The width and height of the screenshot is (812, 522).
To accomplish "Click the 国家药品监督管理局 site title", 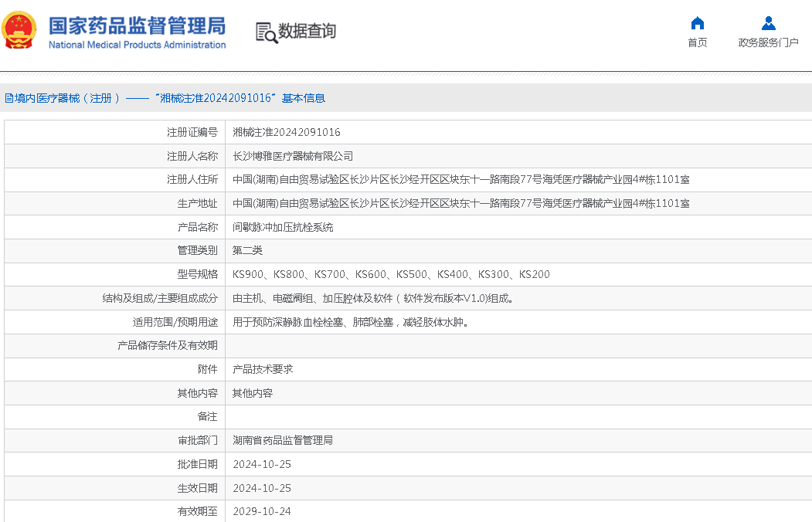I will tap(137, 25).
